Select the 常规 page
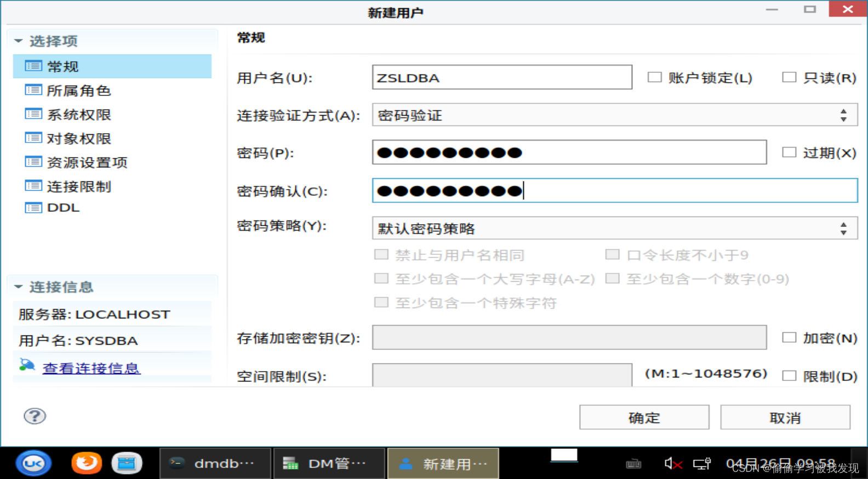The image size is (868, 479). click(112, 66)
